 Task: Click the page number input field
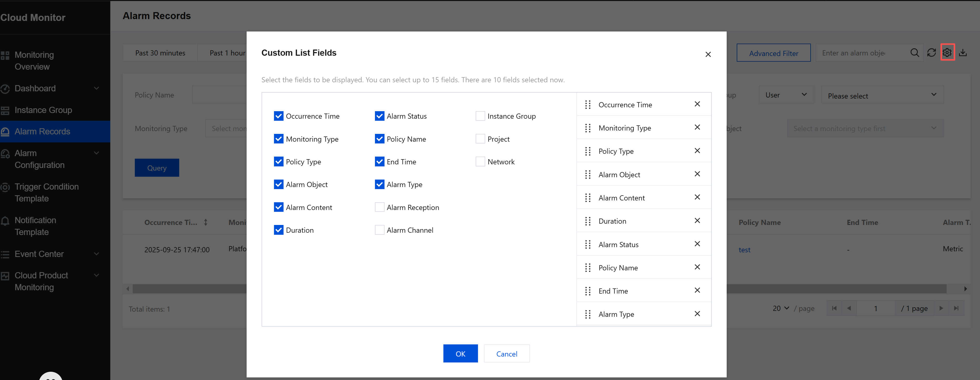point(875,308)
